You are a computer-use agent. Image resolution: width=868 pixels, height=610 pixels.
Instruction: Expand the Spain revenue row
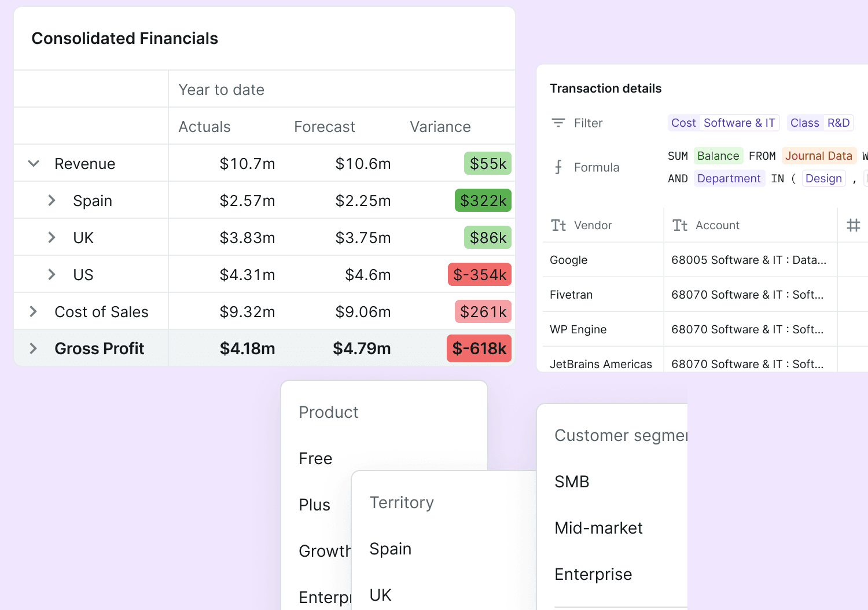coord(52,200)
